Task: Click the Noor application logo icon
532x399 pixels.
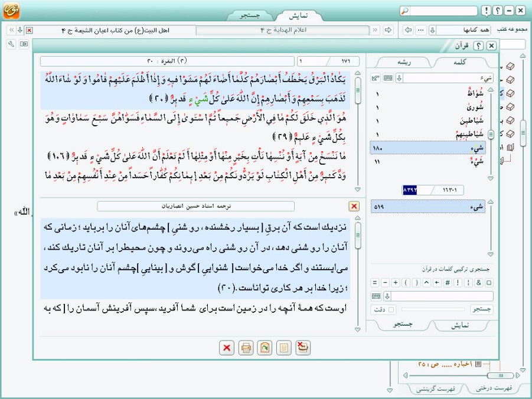Action: (x=11, y=10)
